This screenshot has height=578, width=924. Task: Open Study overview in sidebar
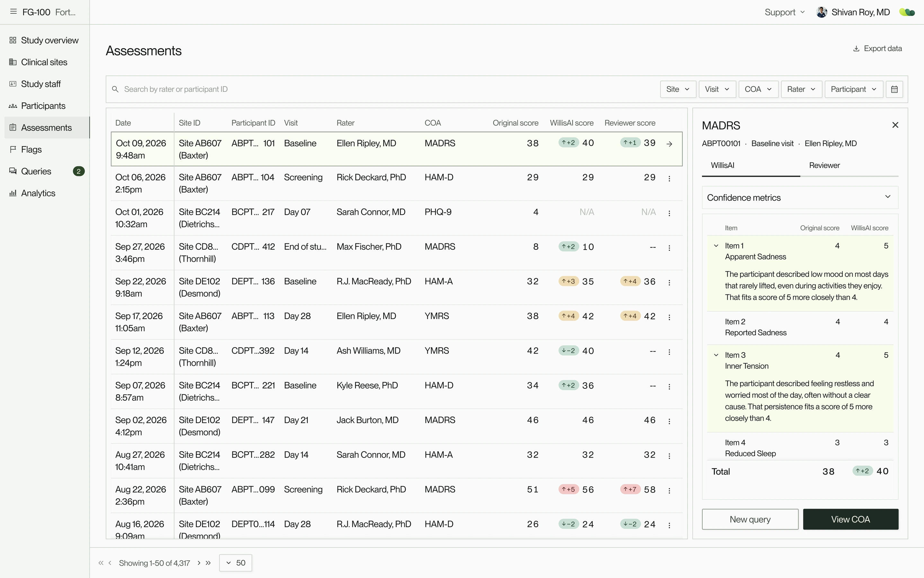click(45, 40)
